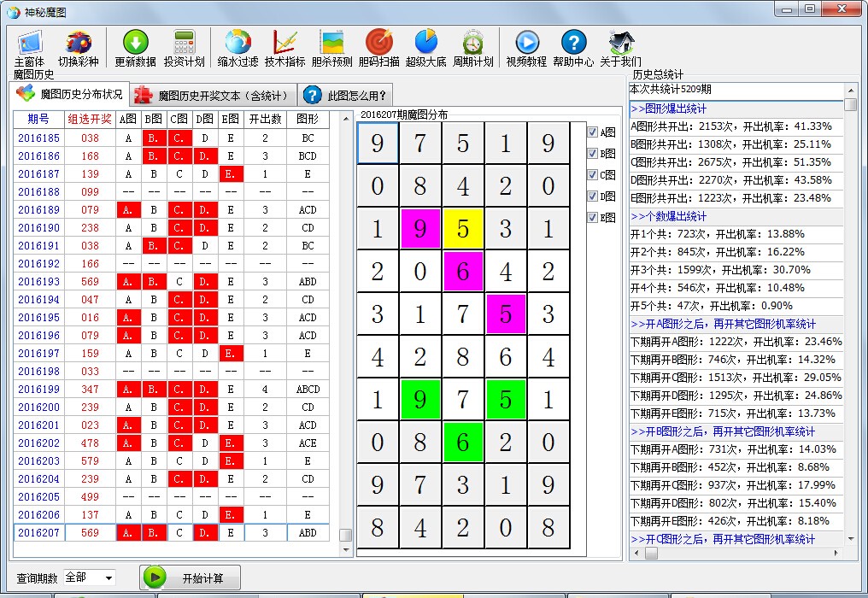Uncheck the C图 checkbox
868x598 pixels.
point(593,175)
